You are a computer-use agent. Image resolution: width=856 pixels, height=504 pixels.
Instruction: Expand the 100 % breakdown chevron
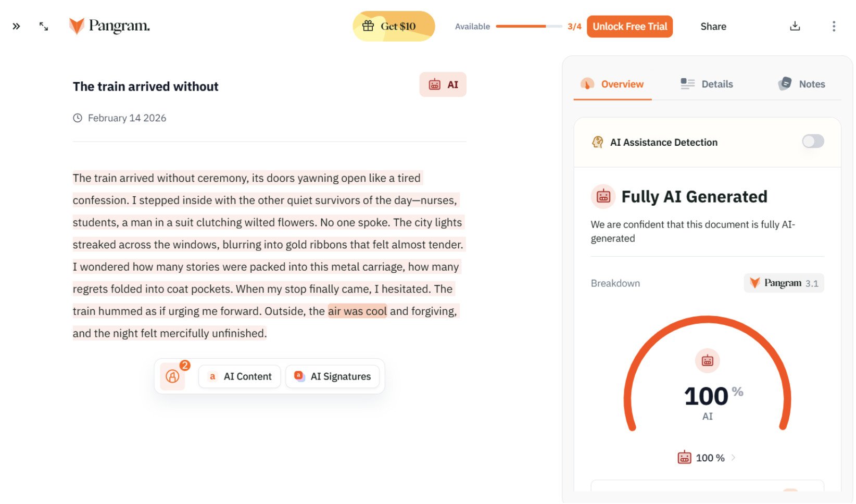point(733,458)
